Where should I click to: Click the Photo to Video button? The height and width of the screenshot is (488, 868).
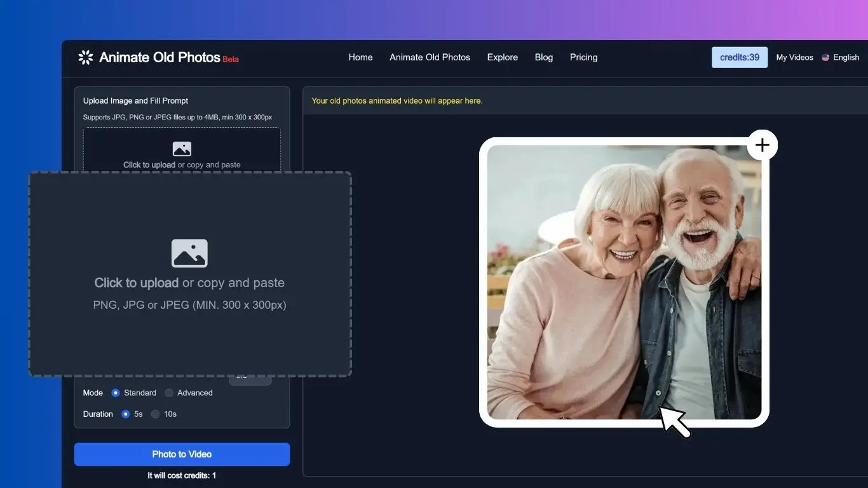click(182, 454)
